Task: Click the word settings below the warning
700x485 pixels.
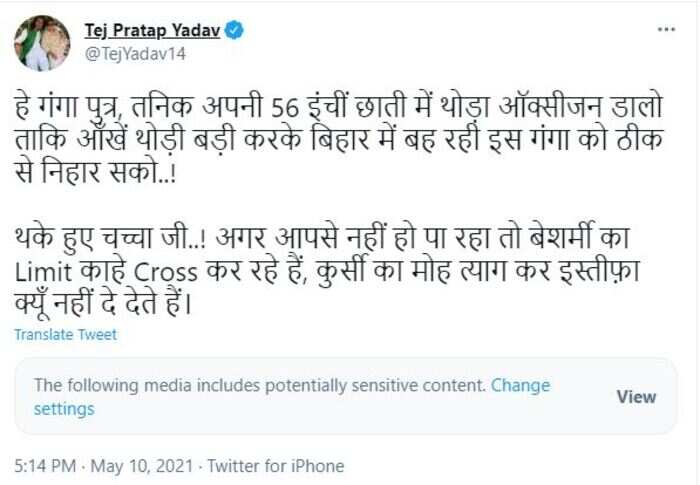Action: 64,409
